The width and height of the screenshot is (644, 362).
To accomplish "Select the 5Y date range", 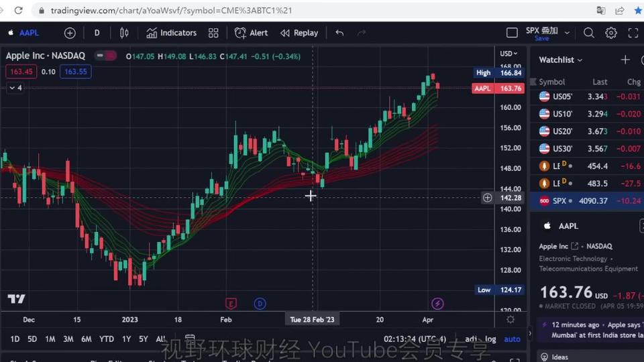I will [x=144, y=339].
